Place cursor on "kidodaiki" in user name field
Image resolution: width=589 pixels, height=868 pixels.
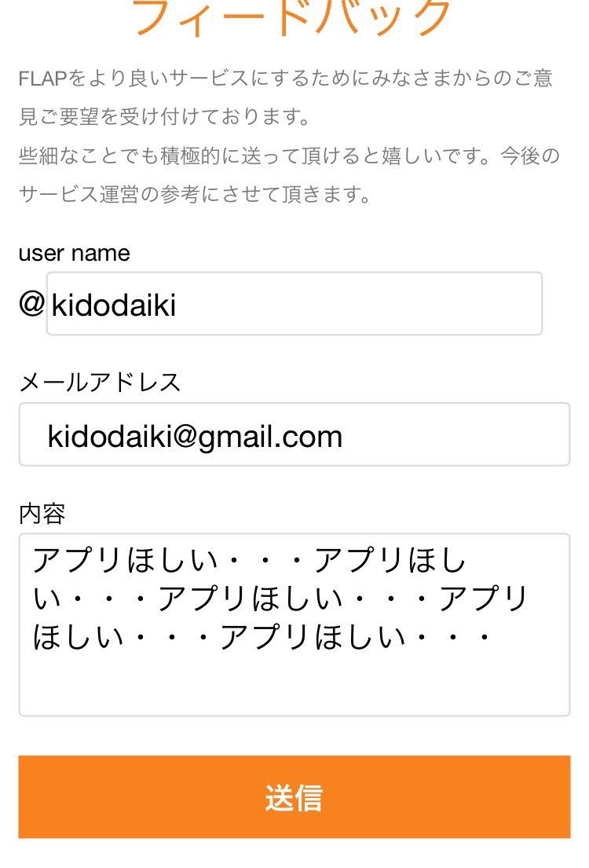pos(114,305)
